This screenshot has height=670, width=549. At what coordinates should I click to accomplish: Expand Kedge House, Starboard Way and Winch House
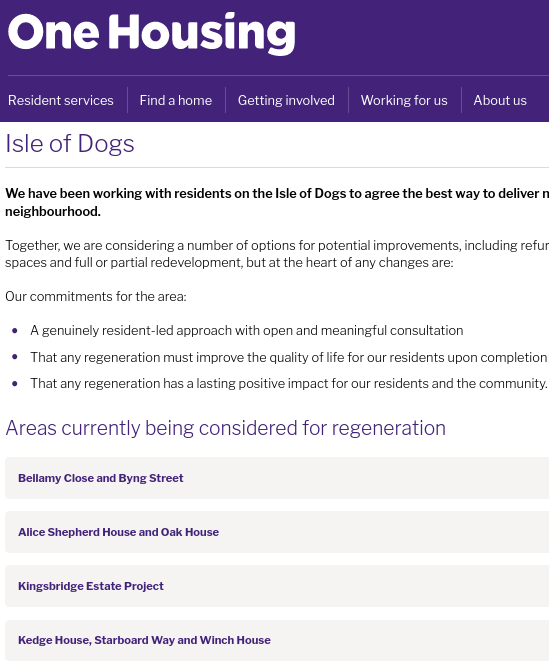(x=277, y=640)
